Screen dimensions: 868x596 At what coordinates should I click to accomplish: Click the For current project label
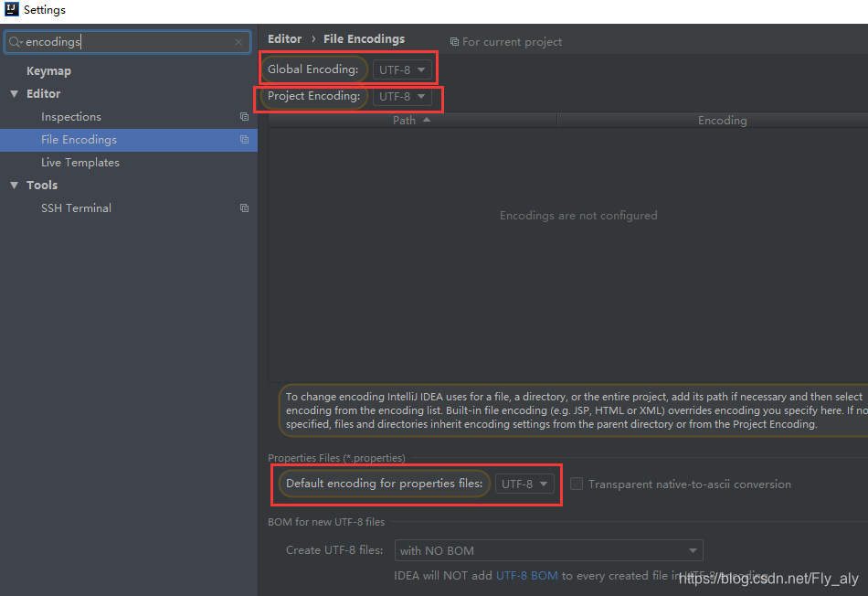pos(512,42)
